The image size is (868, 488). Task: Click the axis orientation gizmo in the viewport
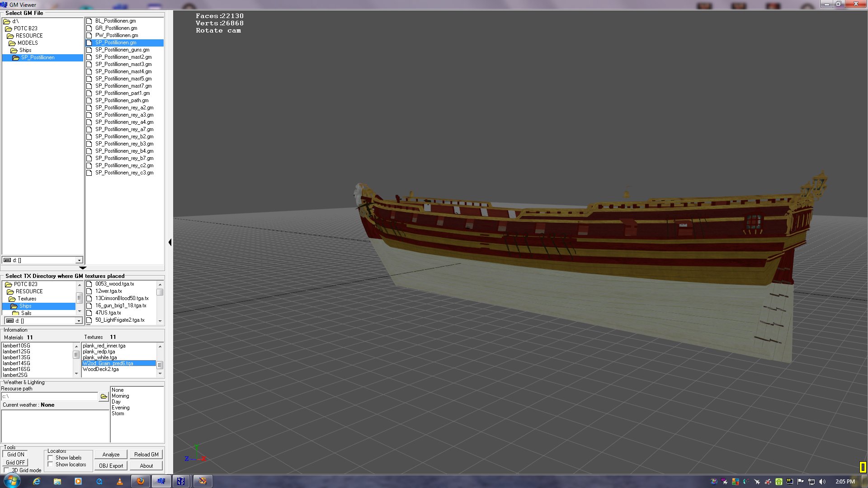196,454
